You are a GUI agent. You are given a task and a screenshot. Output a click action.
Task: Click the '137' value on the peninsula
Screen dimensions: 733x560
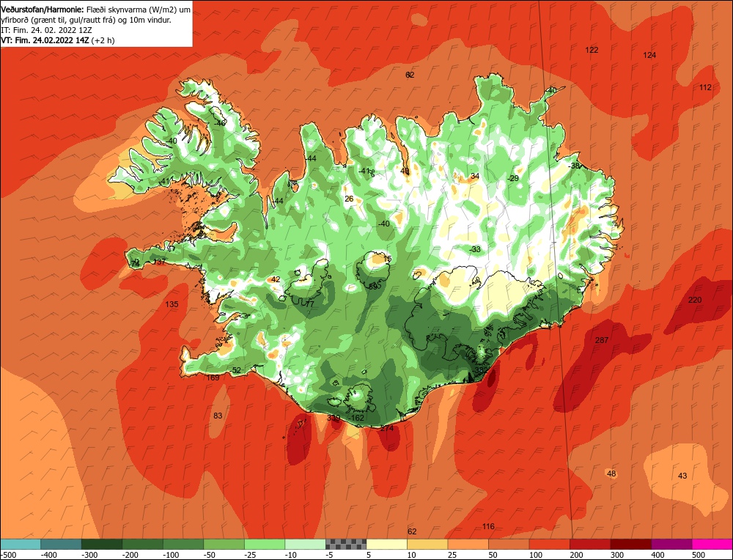point(159,262)
